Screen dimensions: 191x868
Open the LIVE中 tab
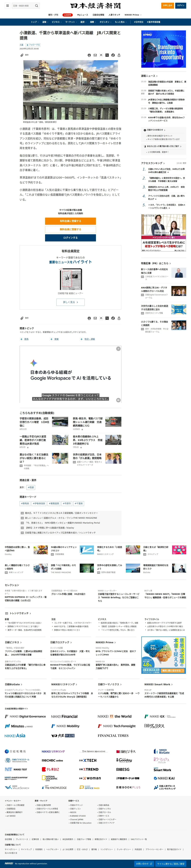(x=68, y=15)
